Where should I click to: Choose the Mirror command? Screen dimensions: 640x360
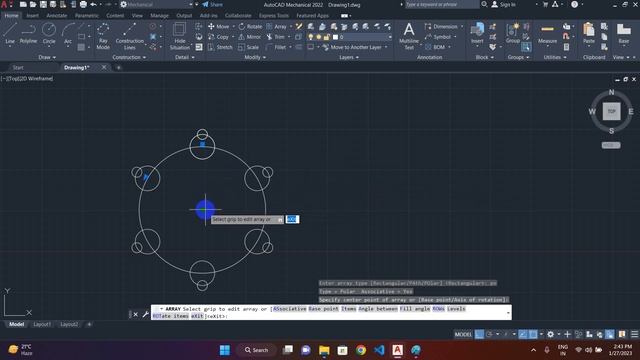[x=249, y=37]
